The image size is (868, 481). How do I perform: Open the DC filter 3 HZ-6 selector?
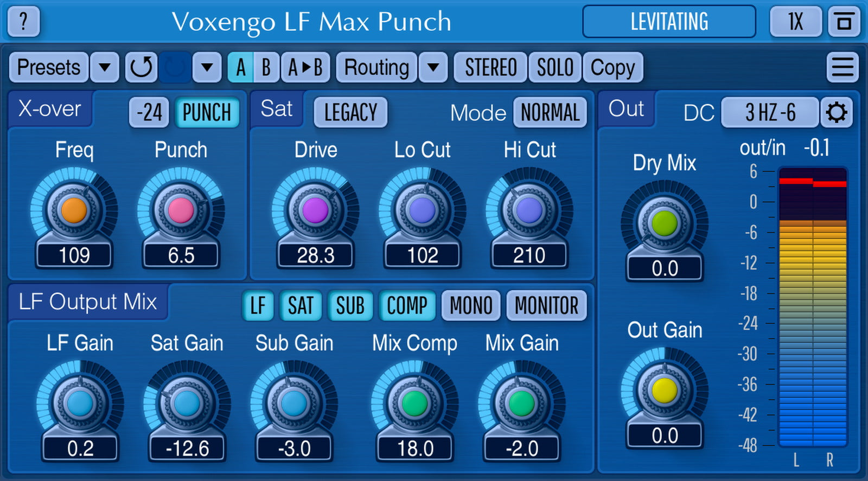point(770,113)
